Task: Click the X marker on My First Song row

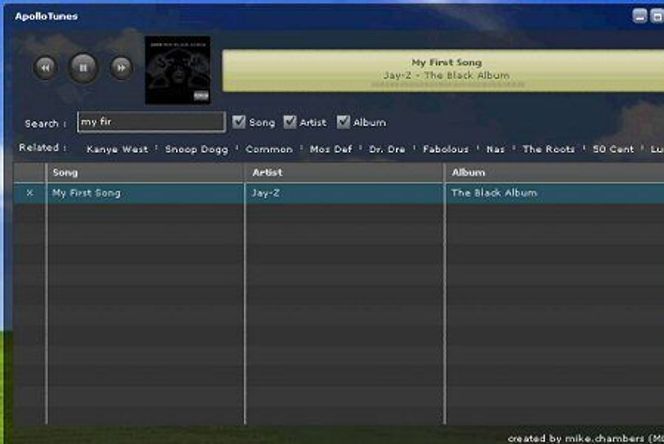Action: click(30, 193)
